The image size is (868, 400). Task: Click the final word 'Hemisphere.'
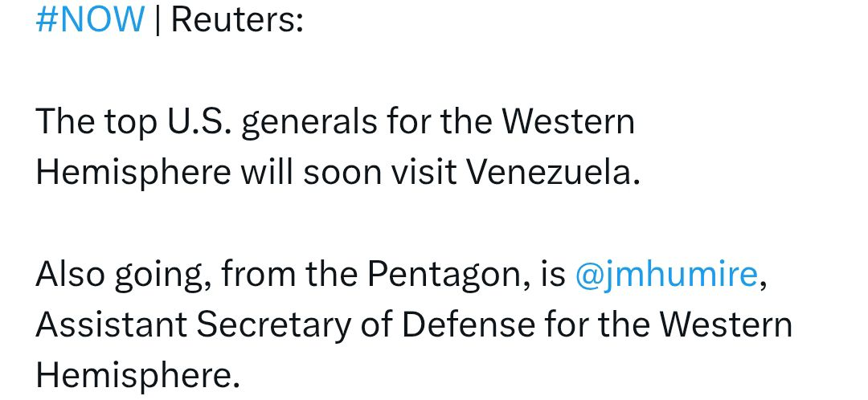point(137,374)
